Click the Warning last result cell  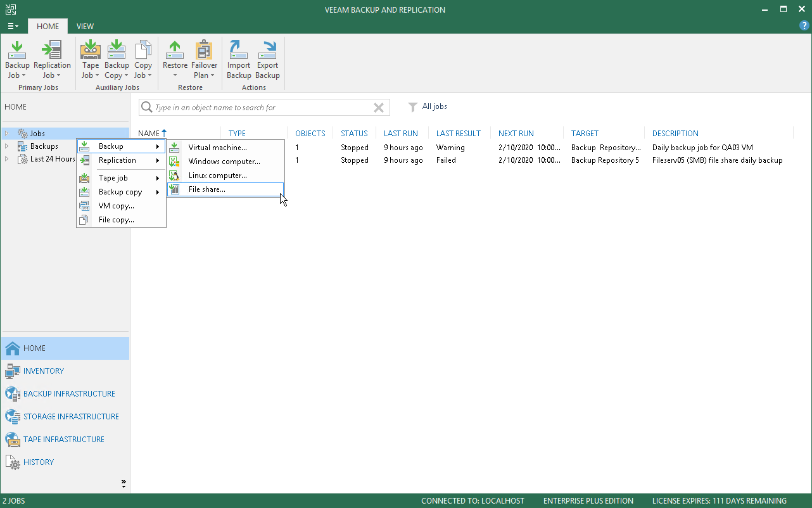tap(450, 148)
